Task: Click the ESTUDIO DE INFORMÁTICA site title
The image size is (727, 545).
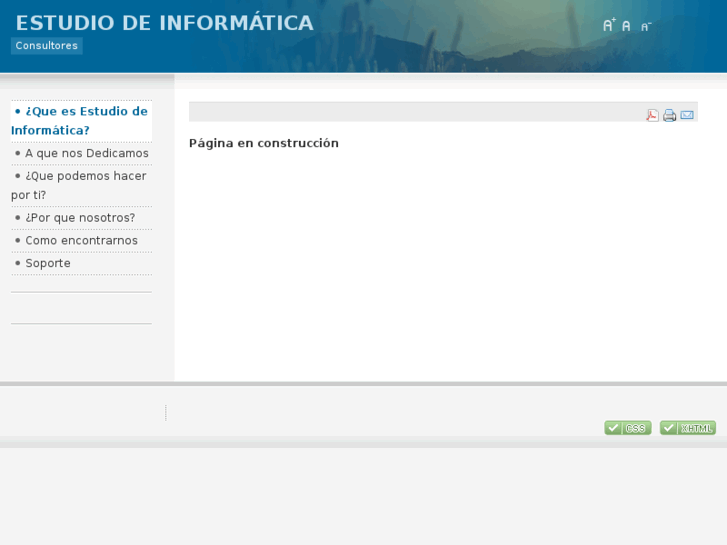Action: point(165,23)
